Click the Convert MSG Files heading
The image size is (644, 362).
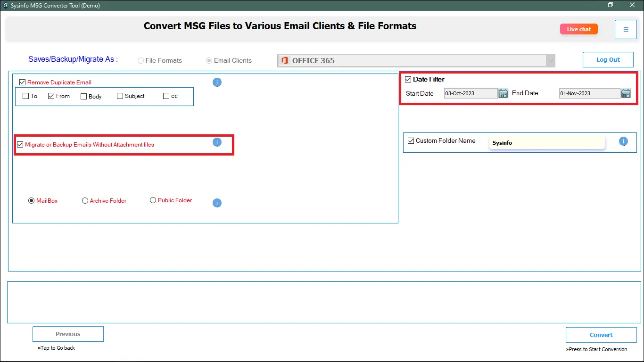(280, 26)
